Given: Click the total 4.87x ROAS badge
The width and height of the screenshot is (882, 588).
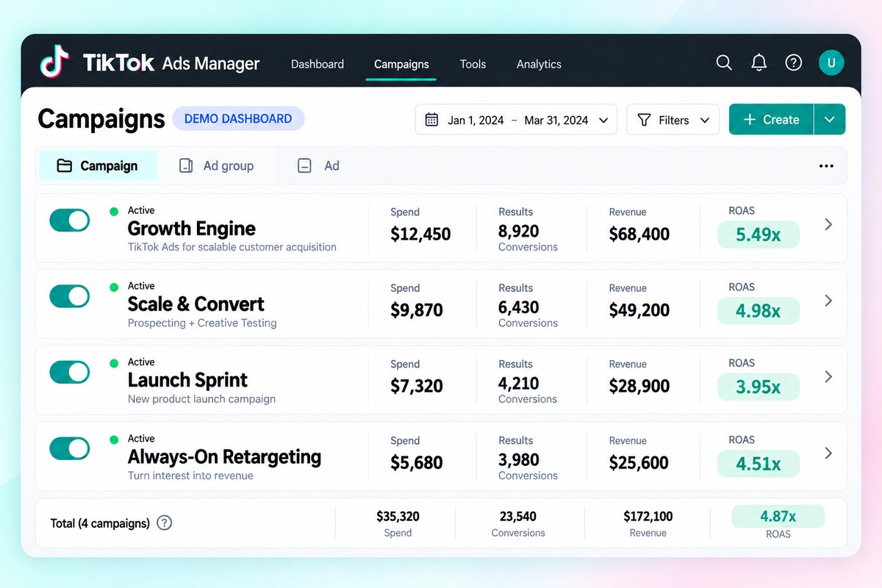Looking at the screenshot, I should [778, 516].
